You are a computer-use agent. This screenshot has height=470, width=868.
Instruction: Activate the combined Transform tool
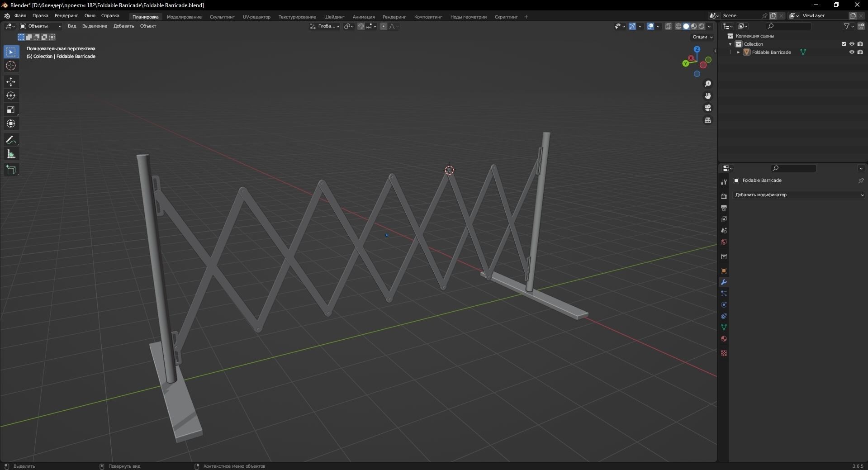click(11, 123)
